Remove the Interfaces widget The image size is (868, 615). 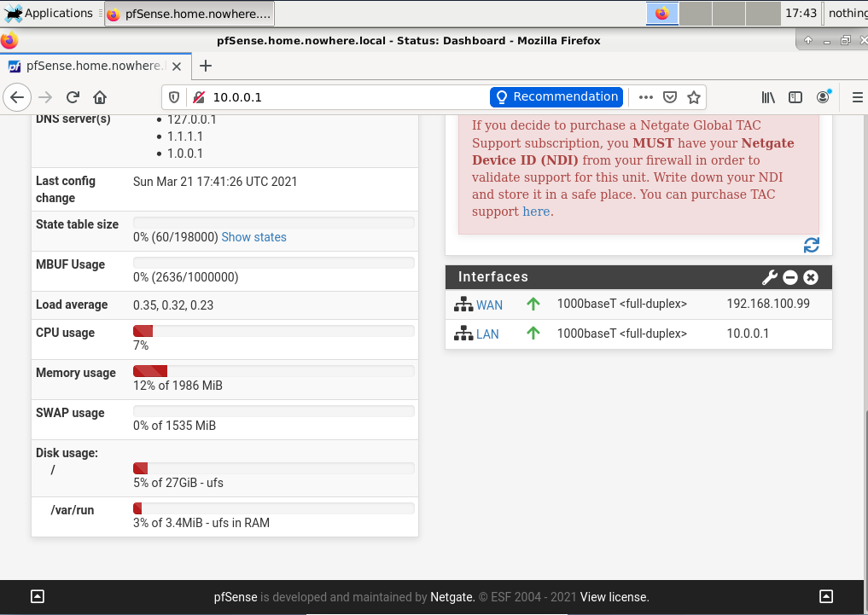[811, 277]
